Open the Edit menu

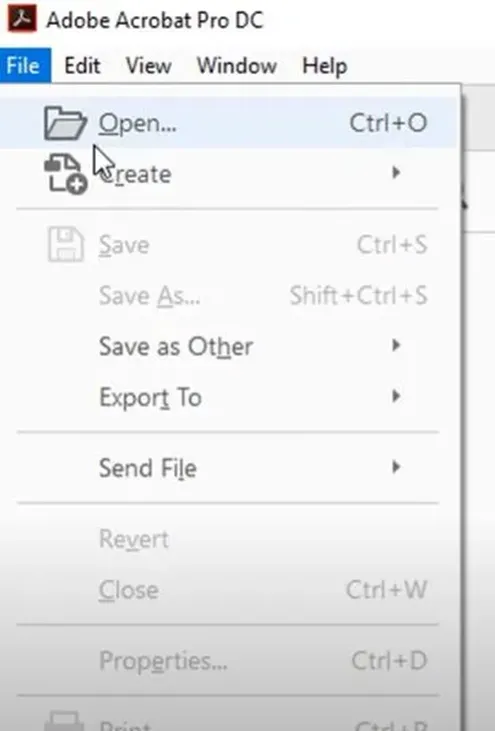(x=82, y=65)
